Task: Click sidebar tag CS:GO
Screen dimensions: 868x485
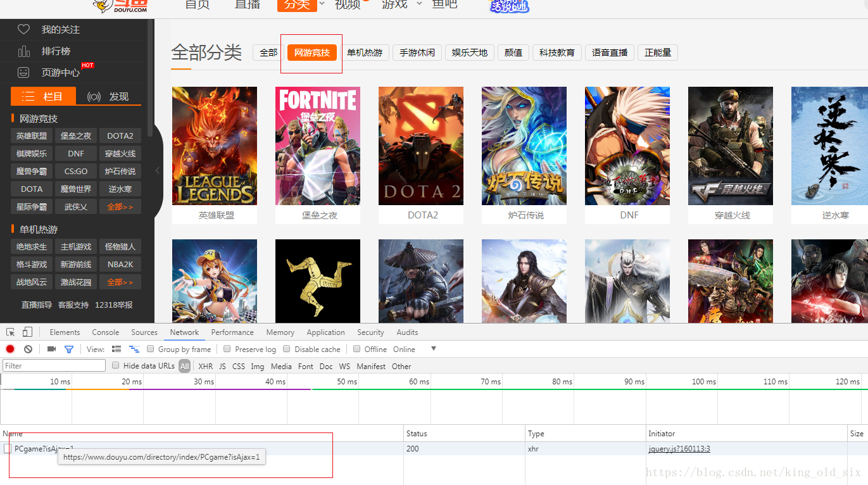Action: [x=76, y=171]
